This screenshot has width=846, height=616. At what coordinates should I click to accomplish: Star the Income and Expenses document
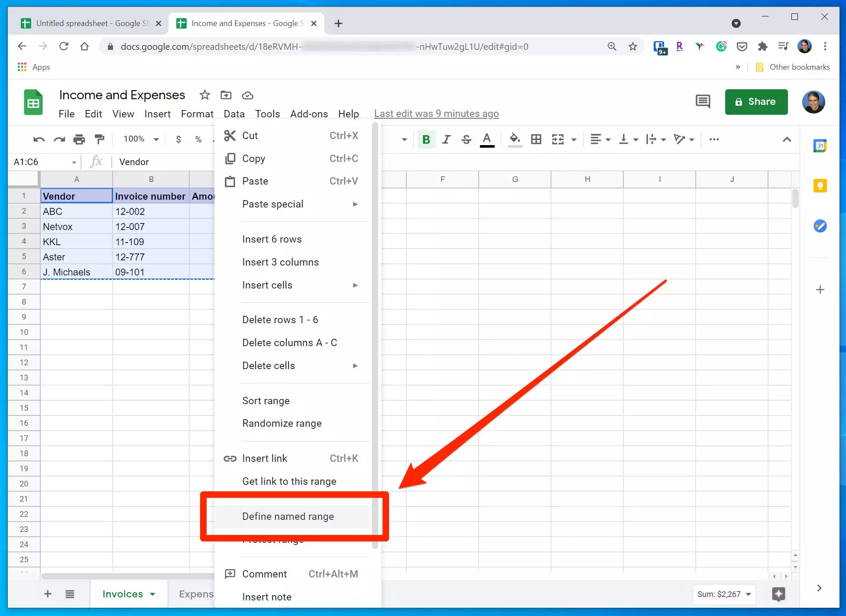click(204, 95)
